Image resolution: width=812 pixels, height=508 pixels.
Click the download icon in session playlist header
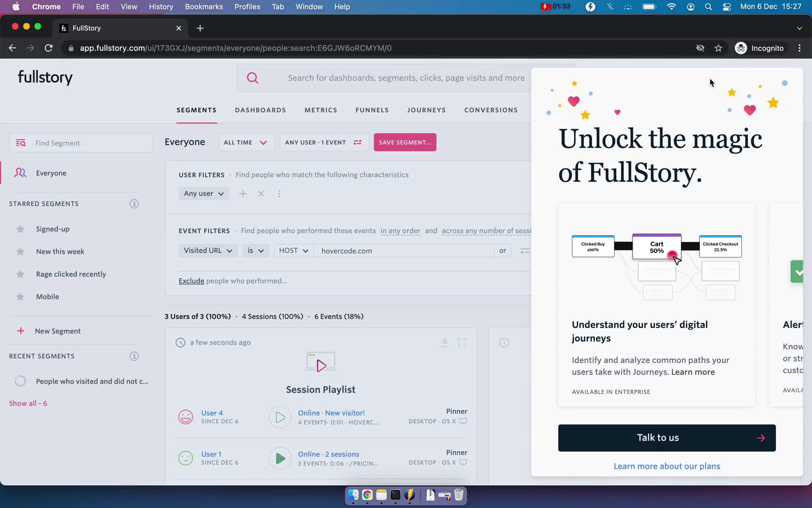click(445, 342)
